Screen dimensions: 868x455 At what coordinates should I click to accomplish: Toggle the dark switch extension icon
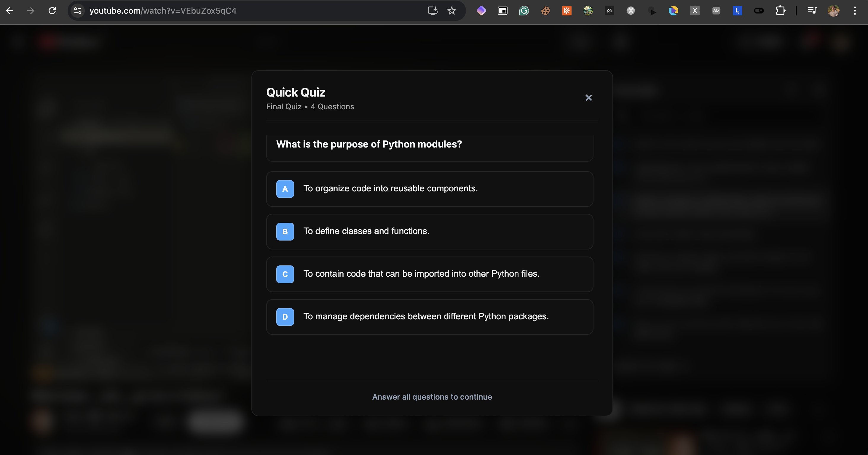(x=759, y=11)
